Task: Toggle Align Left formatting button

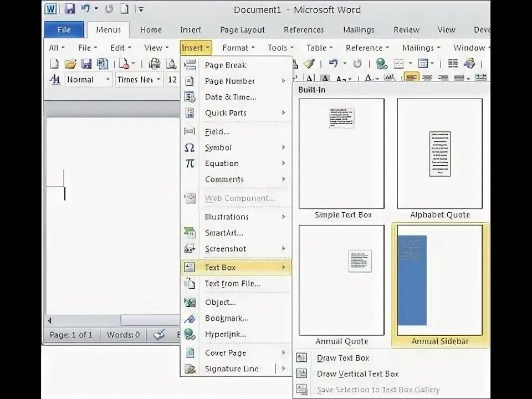Action: tap(411, 78)
